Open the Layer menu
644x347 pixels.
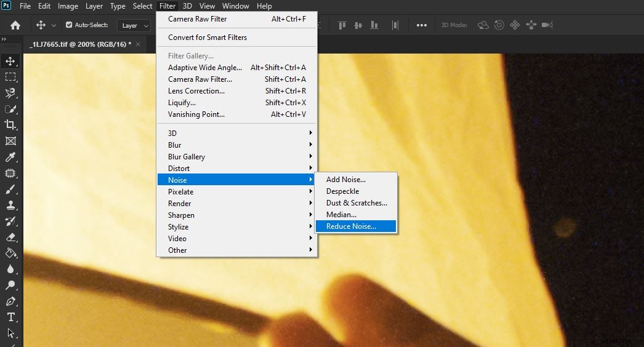point(94,6)
